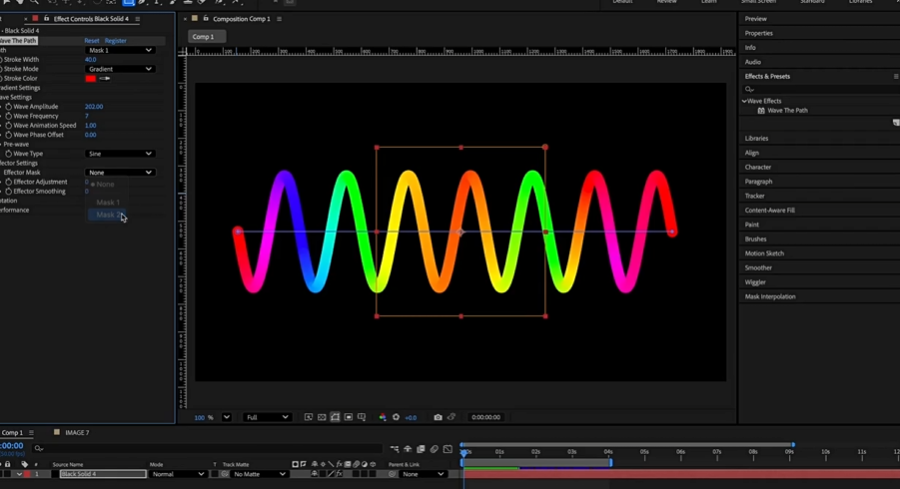Take a snapshot with the camera icon

[x=438, y=417]
